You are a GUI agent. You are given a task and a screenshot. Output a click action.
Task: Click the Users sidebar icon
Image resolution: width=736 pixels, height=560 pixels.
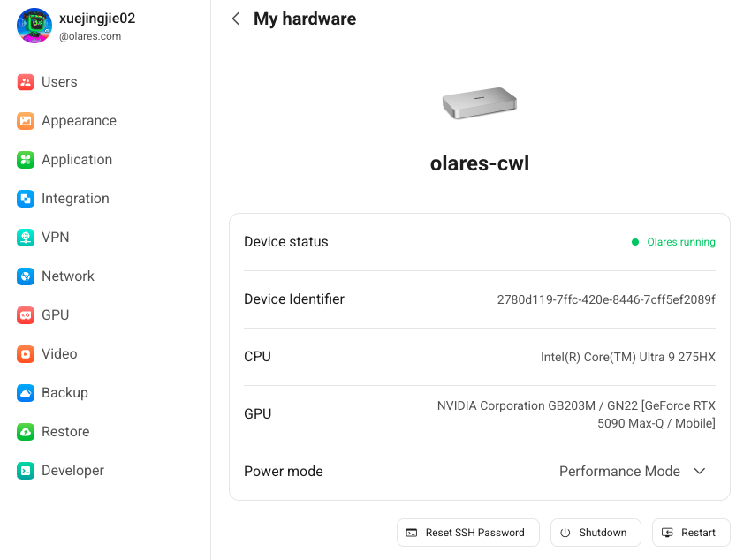[26, 82]
